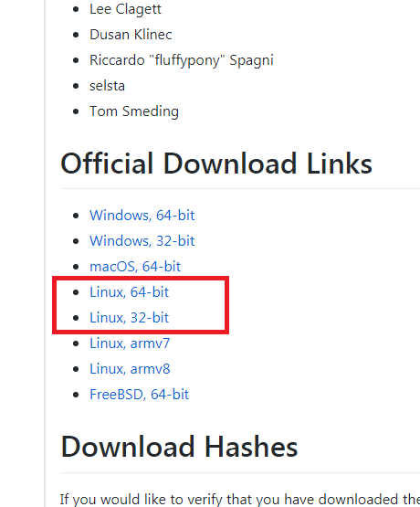Open the Linux, armv7 download link
This screenshot has height=507, width=420.
coord(130,343)
